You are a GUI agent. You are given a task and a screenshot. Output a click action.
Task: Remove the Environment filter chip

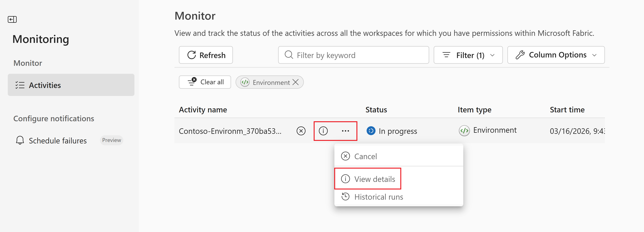click(296, 82)
